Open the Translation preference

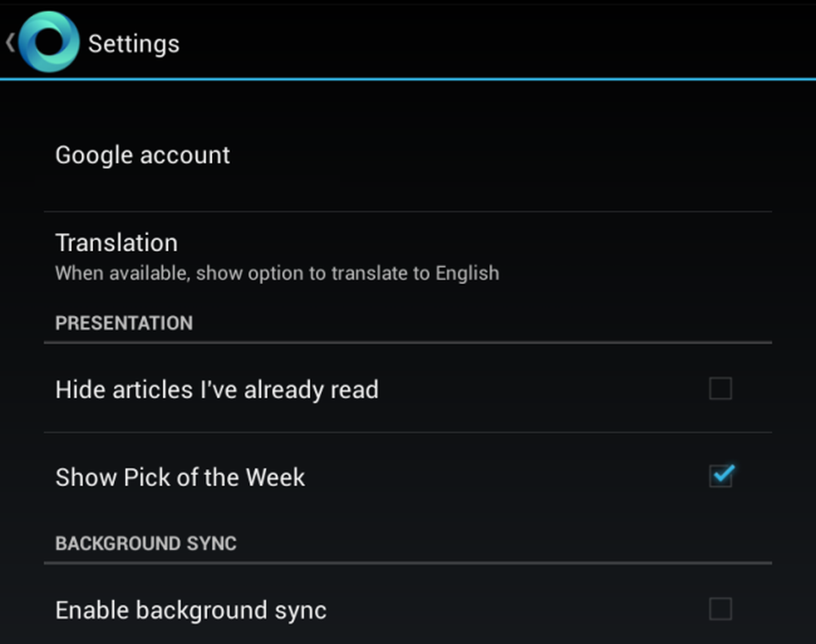click(408, 256)
